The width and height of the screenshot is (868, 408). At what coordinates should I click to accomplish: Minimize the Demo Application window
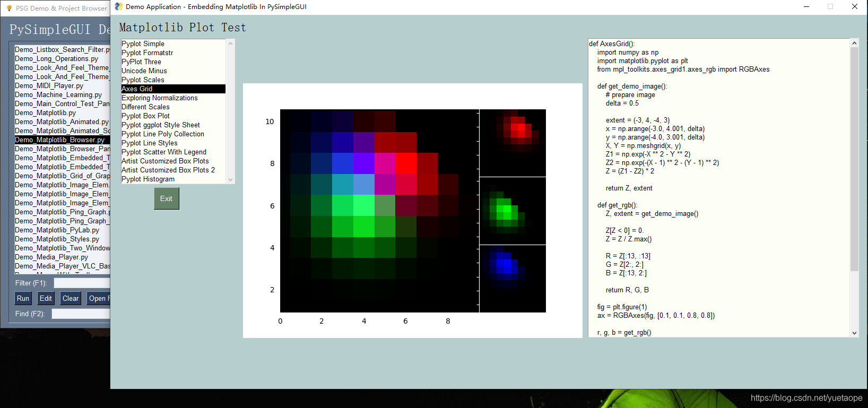tap(806, 6)
